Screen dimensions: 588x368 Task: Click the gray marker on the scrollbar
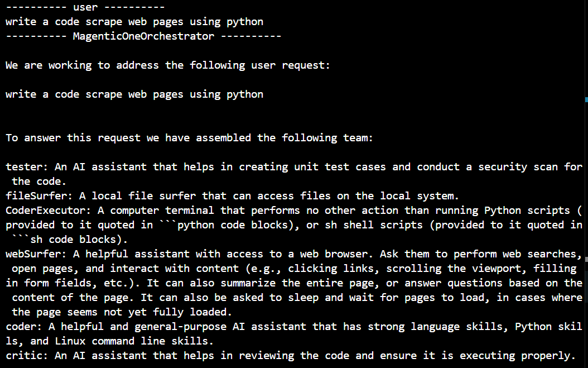pos(586,259)
